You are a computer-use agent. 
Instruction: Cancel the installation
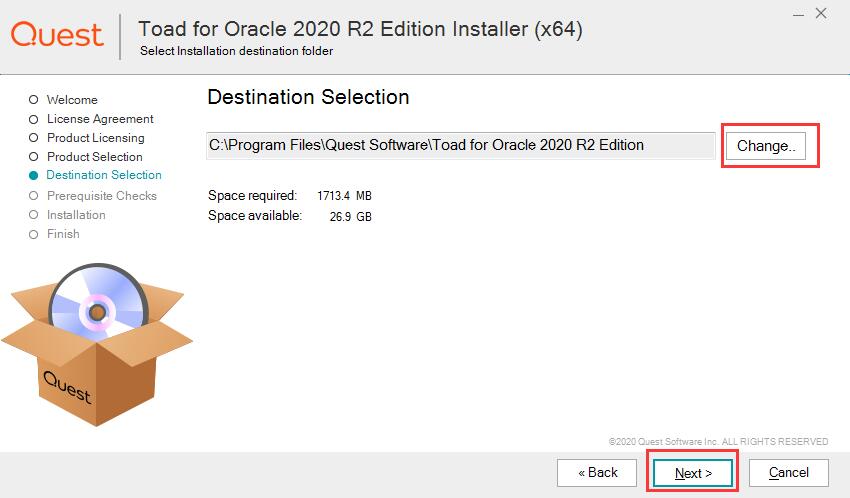point(788,472)
